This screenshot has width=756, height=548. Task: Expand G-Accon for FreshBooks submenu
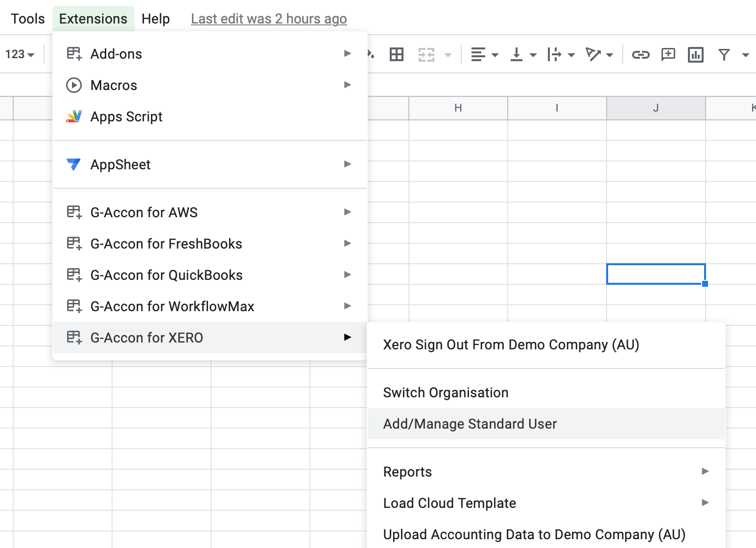coord(210,244)
